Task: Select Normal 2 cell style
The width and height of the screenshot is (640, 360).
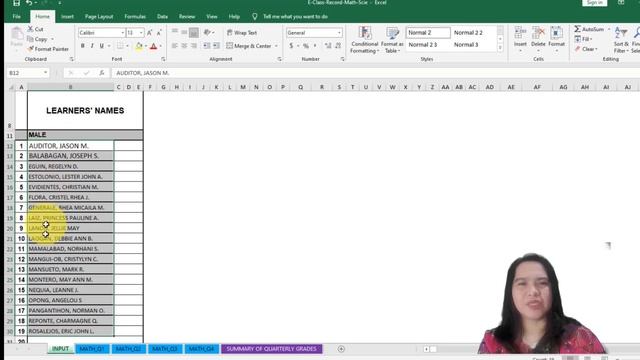Action: 428,33
